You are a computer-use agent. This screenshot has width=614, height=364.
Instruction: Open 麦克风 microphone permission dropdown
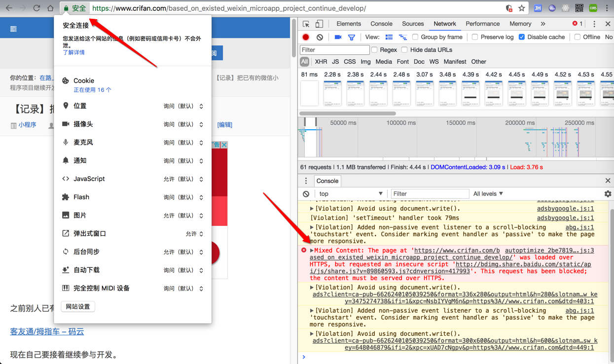183,143
